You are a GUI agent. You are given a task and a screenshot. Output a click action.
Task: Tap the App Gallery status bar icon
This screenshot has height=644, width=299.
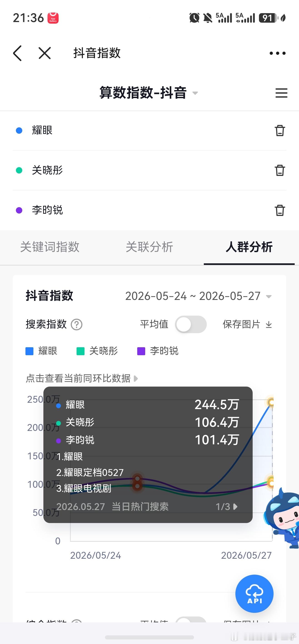53,18
